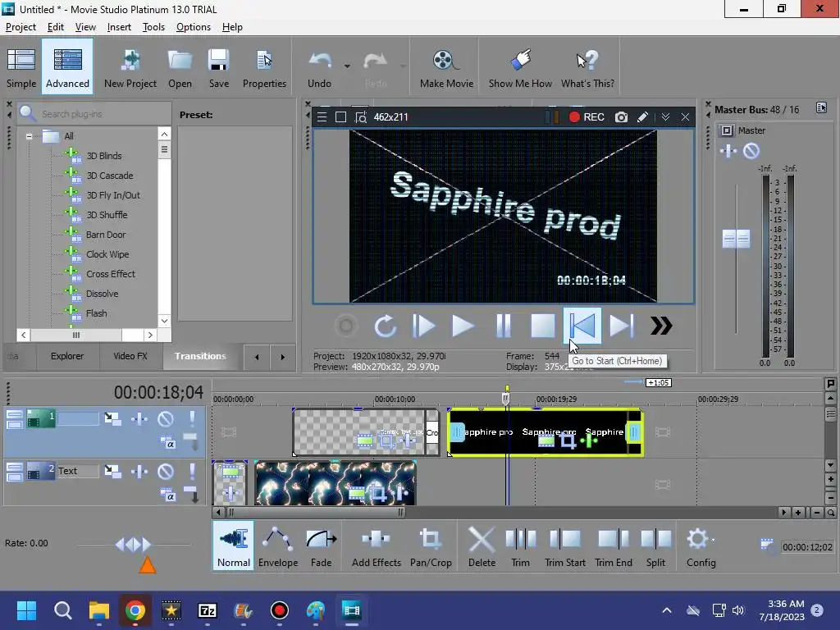Click the Search plug-ins field
This screenshot has width=840, height=630.
(x=95, y=113)
